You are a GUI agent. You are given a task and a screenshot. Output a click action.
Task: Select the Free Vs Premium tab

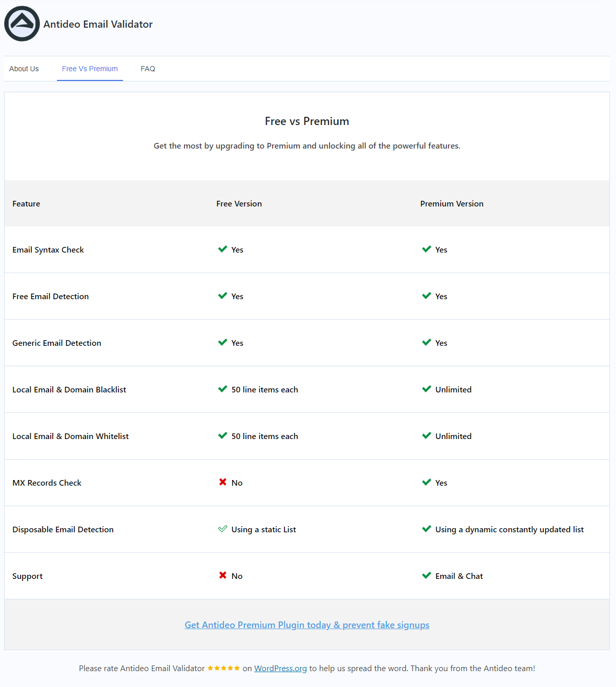coord(90,69)
